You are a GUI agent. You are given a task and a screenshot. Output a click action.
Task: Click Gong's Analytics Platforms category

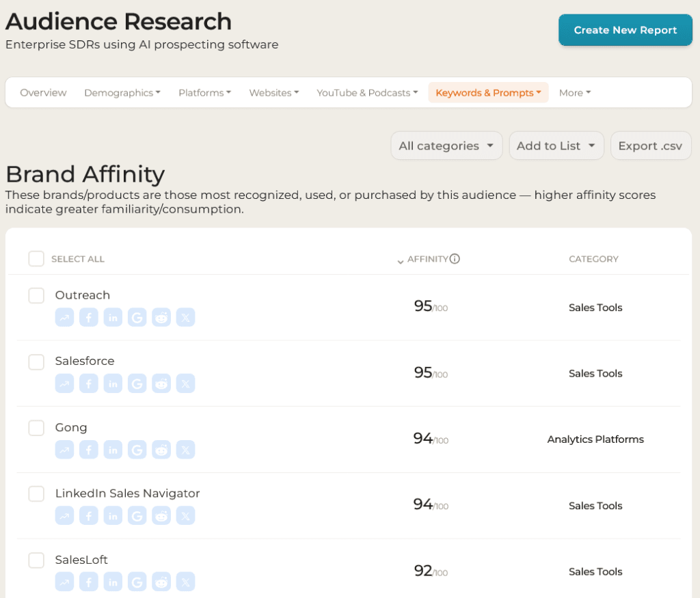click(595, 439)
